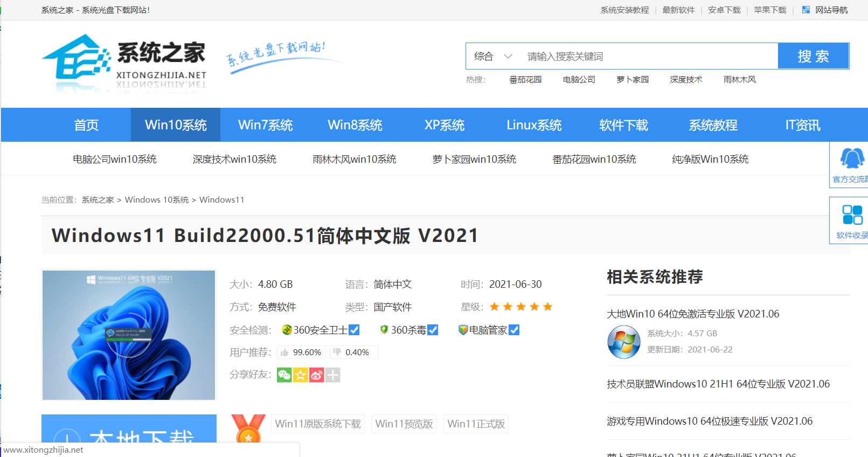Open the 软件收录 sidebar icon
Image resolution: width=868 pixels, height=457 pixels.
(x=852, y=215)
